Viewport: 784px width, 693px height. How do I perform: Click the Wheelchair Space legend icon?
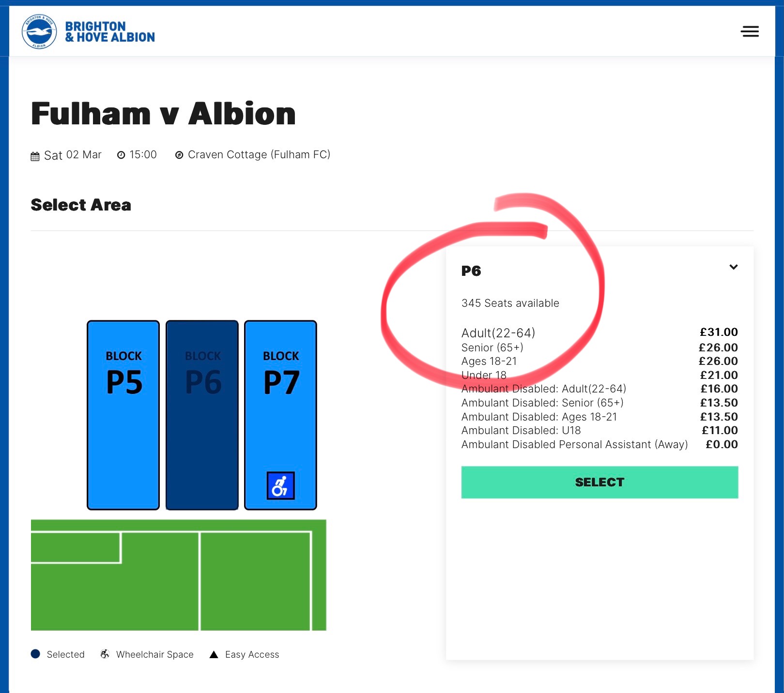(x=105, y=654)
